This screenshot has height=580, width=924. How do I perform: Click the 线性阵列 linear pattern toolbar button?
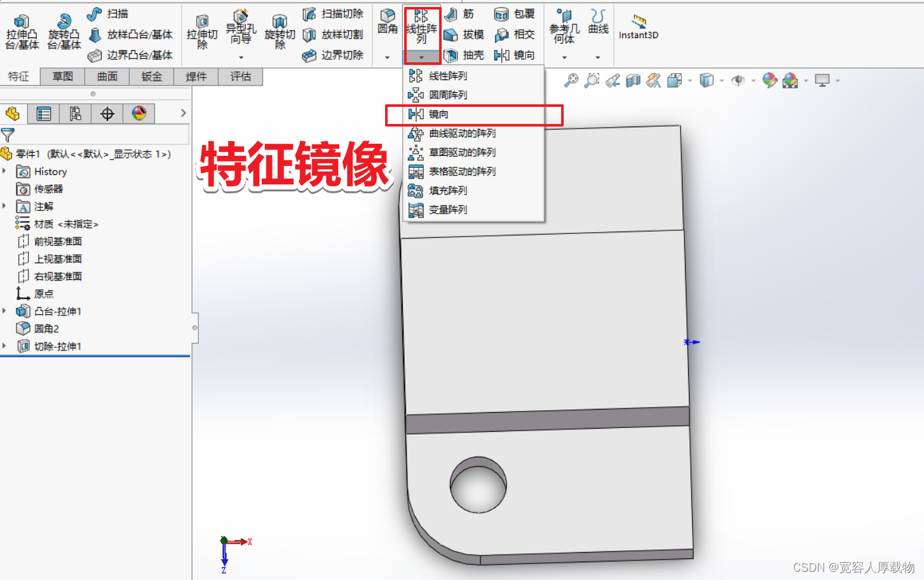(421, 27)
